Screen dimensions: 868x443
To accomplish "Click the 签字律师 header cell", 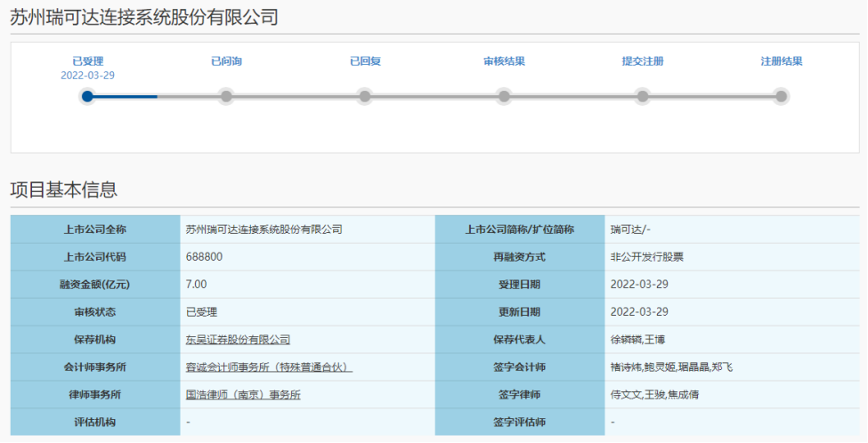I will click(x=520, y=395).
